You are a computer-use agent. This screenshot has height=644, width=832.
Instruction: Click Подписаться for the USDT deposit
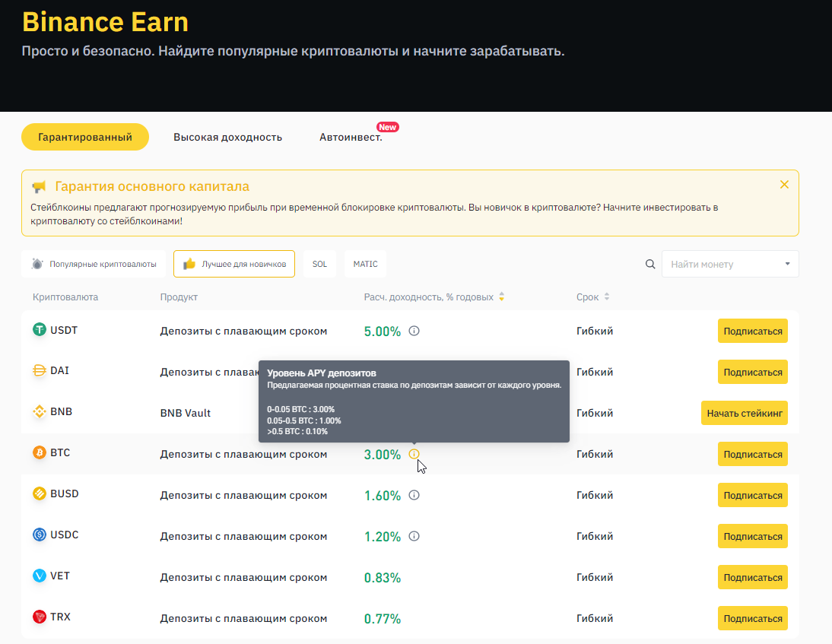pos(752,331)
